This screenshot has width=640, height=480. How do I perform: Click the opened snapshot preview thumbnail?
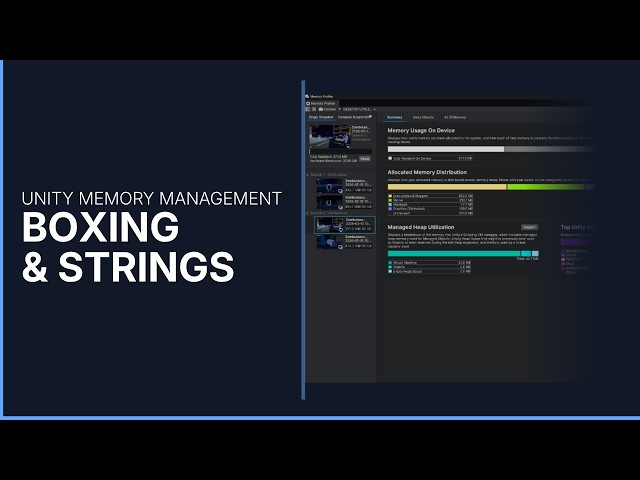(x=330, y=137)
